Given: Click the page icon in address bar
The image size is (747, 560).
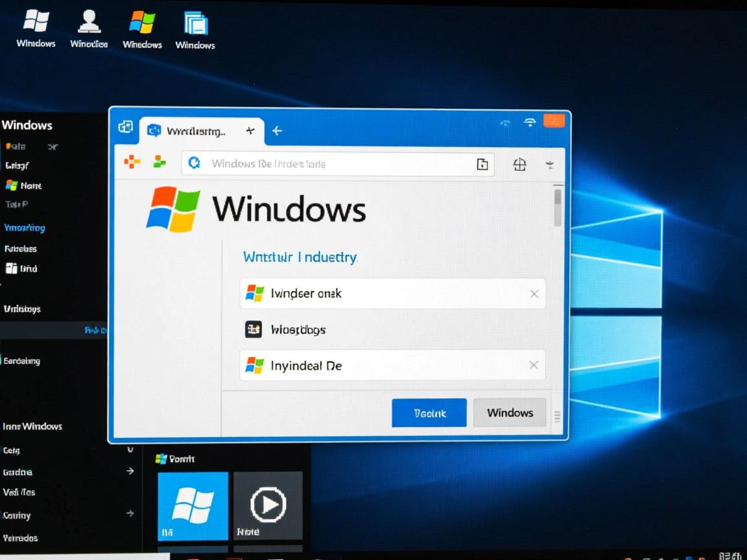Looking at the screenshot, I should point(482,165).
